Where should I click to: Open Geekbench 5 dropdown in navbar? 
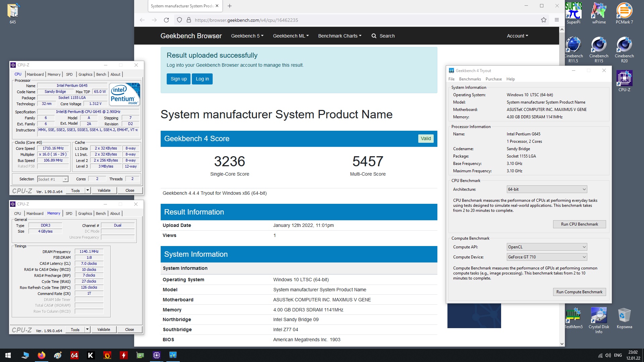pyautogui.click(x=247, y=36)
